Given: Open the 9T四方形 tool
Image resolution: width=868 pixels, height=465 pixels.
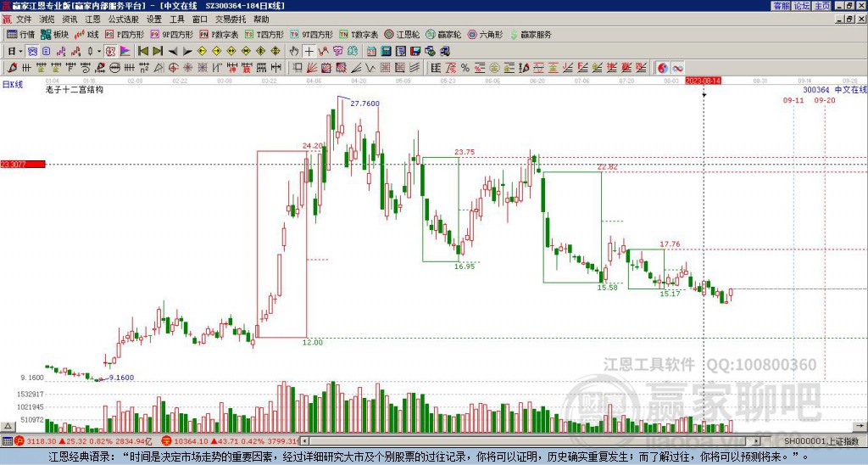Looking at the screenshot, I should pos(312,34).
